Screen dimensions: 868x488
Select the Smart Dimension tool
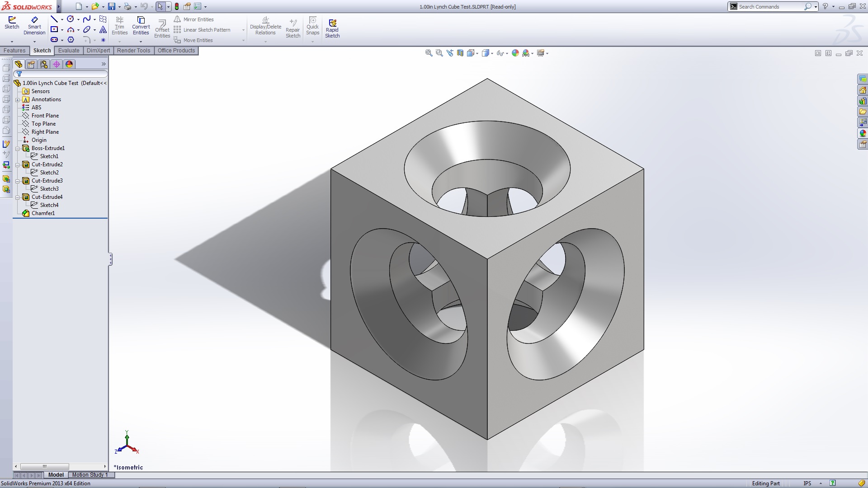click(34, 26)
